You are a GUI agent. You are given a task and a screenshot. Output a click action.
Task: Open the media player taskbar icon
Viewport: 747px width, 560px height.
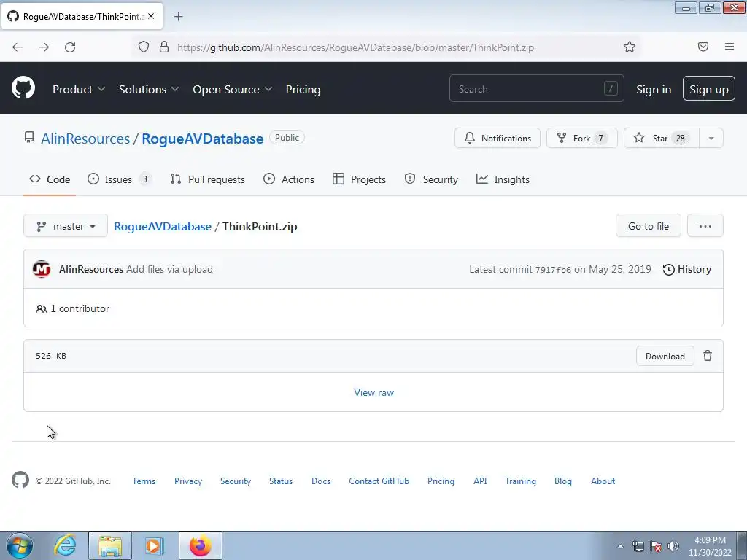click(154, 545)
